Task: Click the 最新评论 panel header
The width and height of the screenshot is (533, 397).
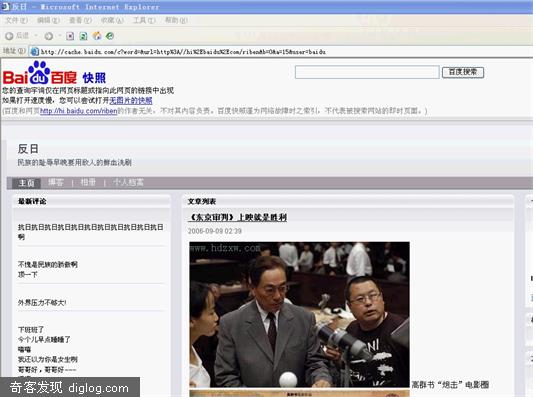Action: (32, 201)
